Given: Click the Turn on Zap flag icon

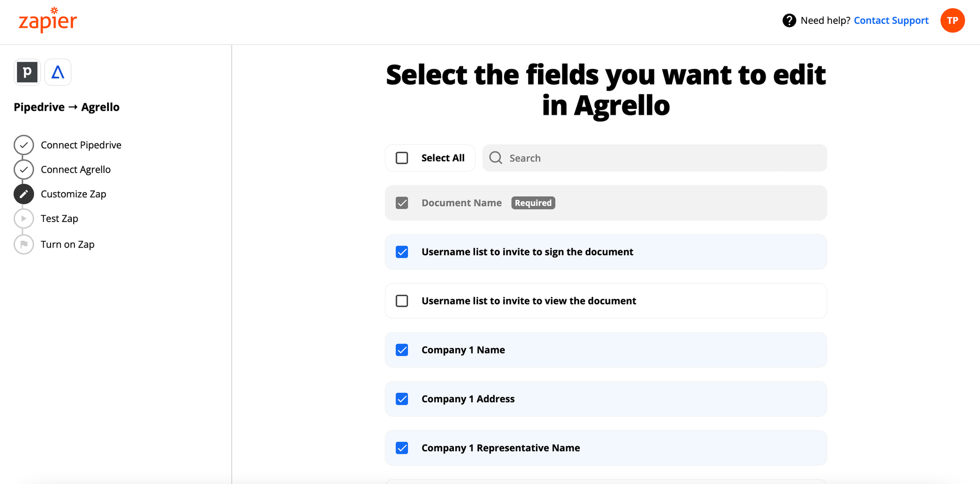Looking at the screenshot, I should (x=24, y=244).
